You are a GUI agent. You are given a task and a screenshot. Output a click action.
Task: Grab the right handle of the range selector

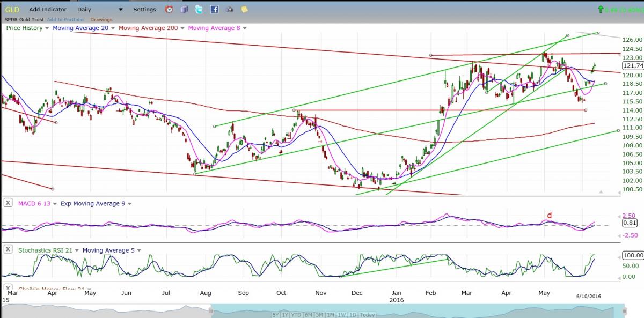click(624, 311)
